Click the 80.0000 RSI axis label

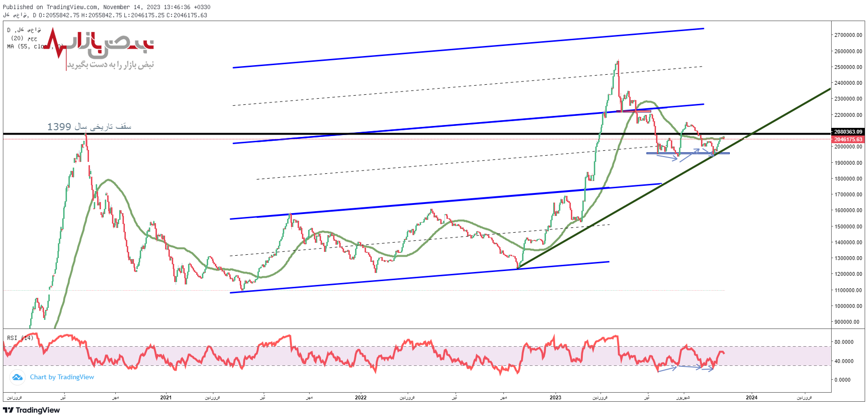(844, 342)
